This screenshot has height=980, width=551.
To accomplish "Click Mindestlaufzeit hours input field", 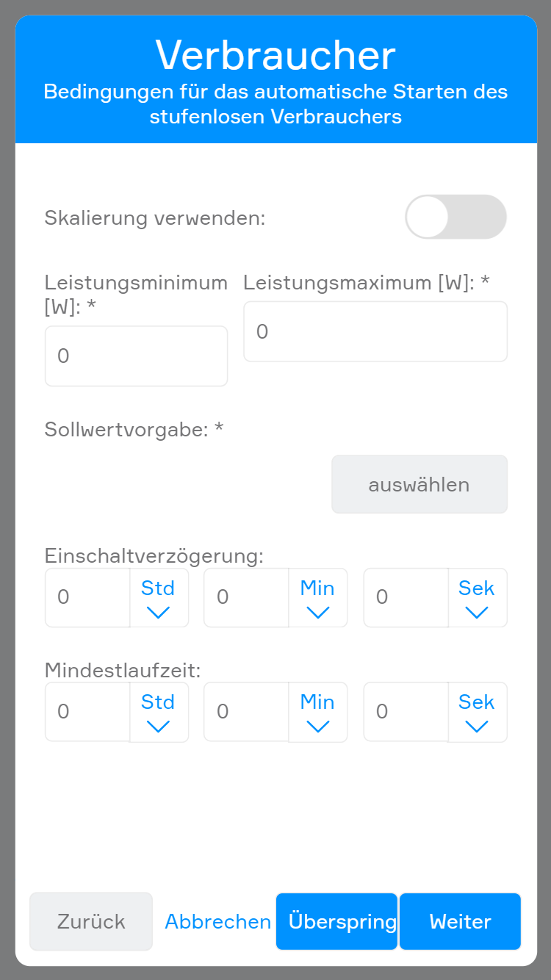I will coord(87,712).
